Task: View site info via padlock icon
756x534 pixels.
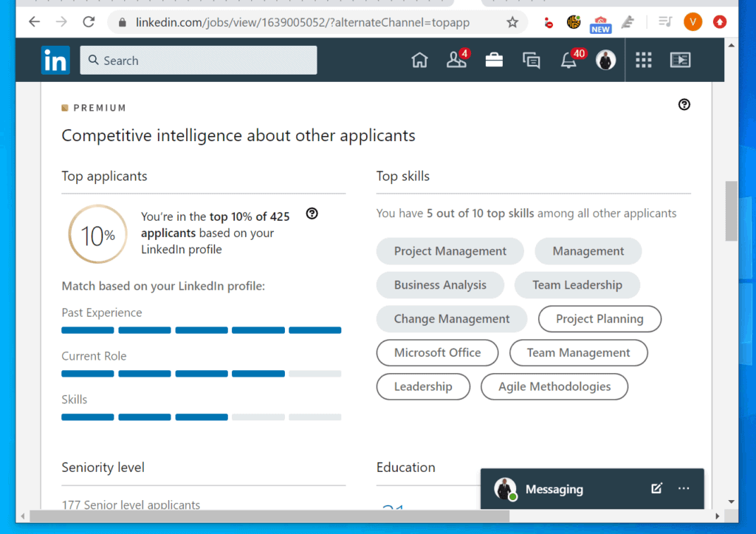Action: (x=123, y=22)
